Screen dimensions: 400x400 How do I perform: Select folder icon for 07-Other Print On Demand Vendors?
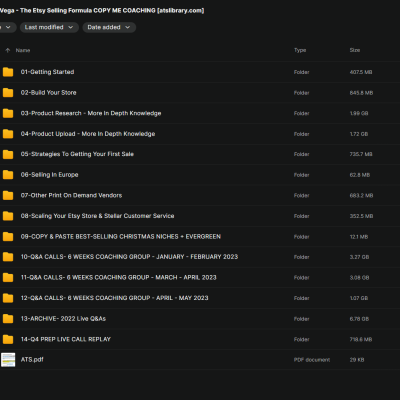(8, 196)
